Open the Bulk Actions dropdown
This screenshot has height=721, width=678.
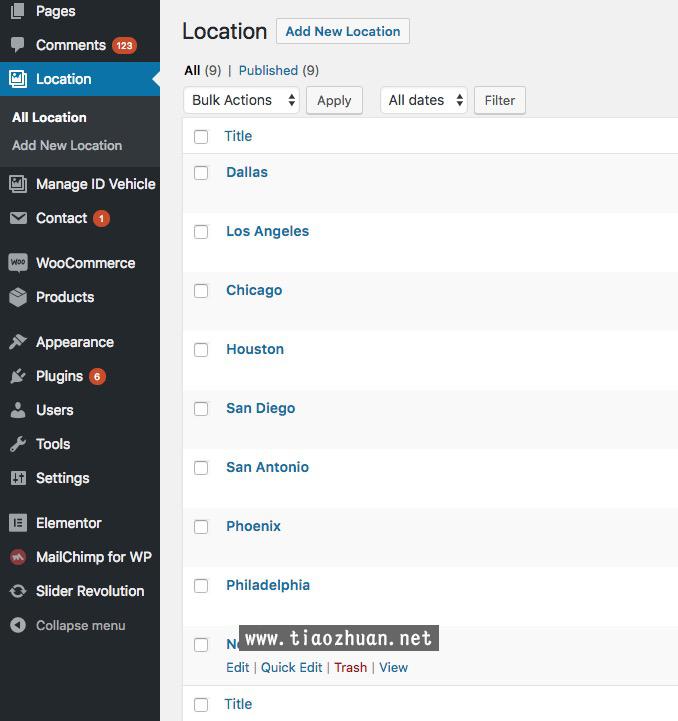point(241,100)
